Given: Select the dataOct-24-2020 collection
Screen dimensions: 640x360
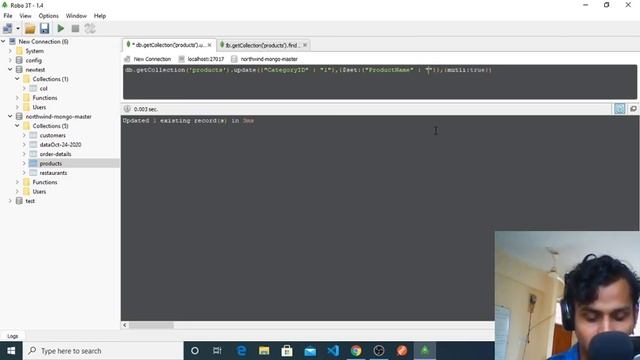Looking at the screenshot, I should [60, 144].
